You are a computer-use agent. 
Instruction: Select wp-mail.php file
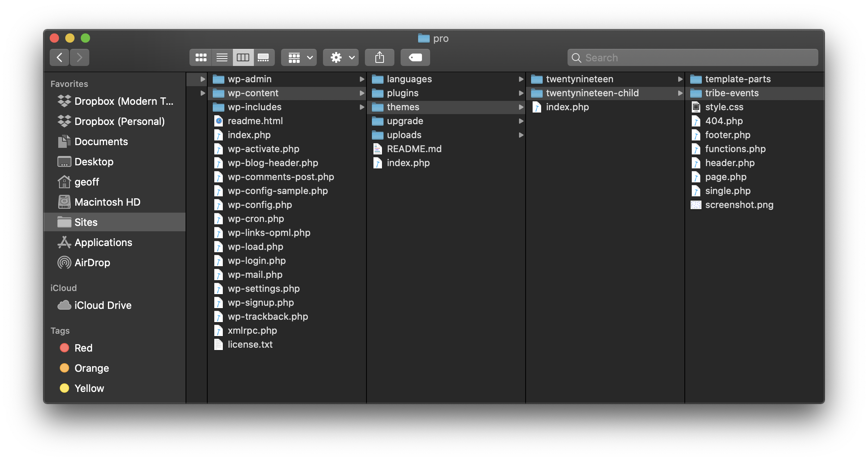(287, 275)
